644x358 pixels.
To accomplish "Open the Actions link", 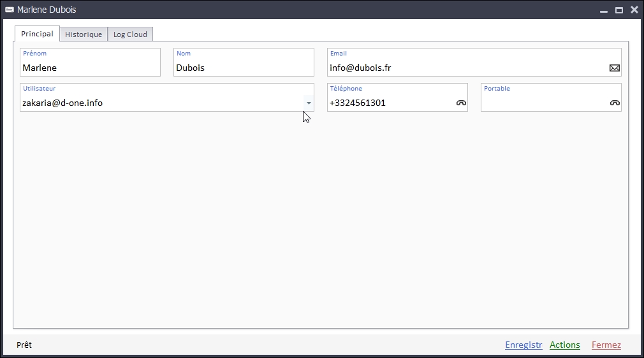I will (564, 345).
